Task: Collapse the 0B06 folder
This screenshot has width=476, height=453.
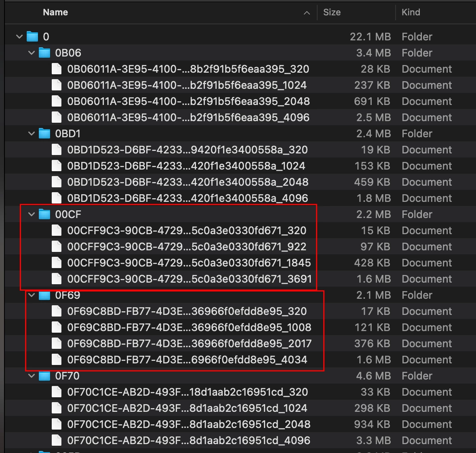Action: coord(32,53)
